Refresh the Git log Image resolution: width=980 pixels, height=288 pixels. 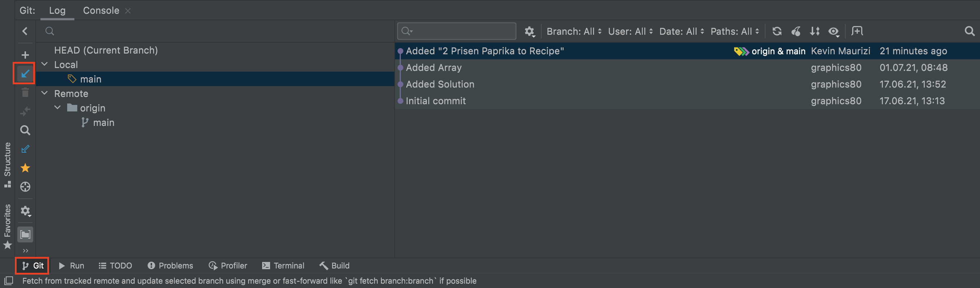point(777,31)
